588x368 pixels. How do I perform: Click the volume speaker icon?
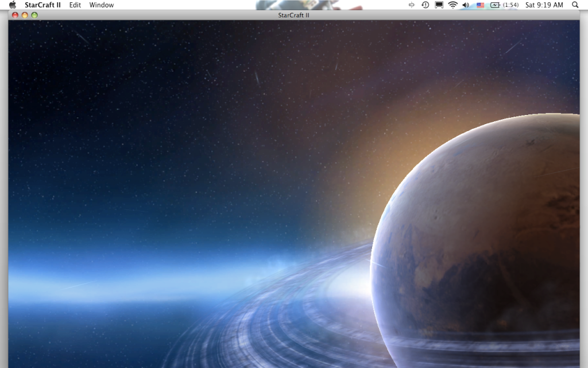click(466, 5)
